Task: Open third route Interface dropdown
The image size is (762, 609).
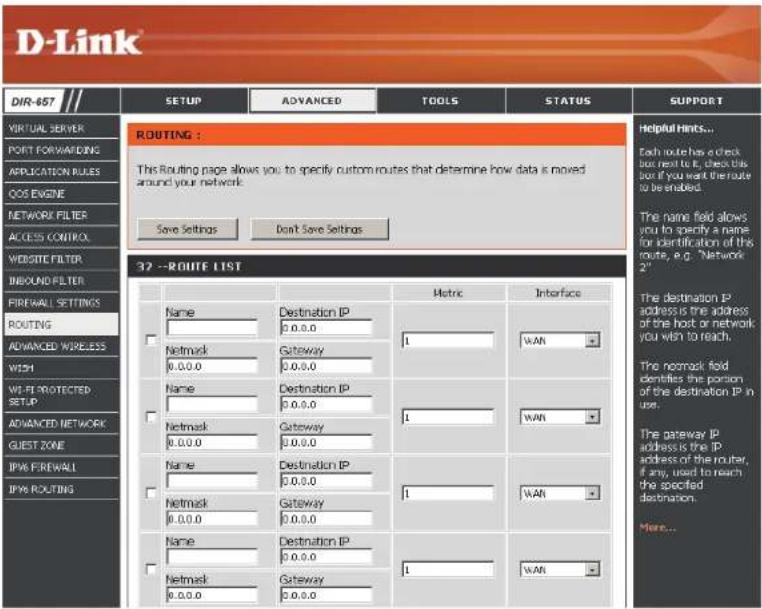Action: (560, 493)
